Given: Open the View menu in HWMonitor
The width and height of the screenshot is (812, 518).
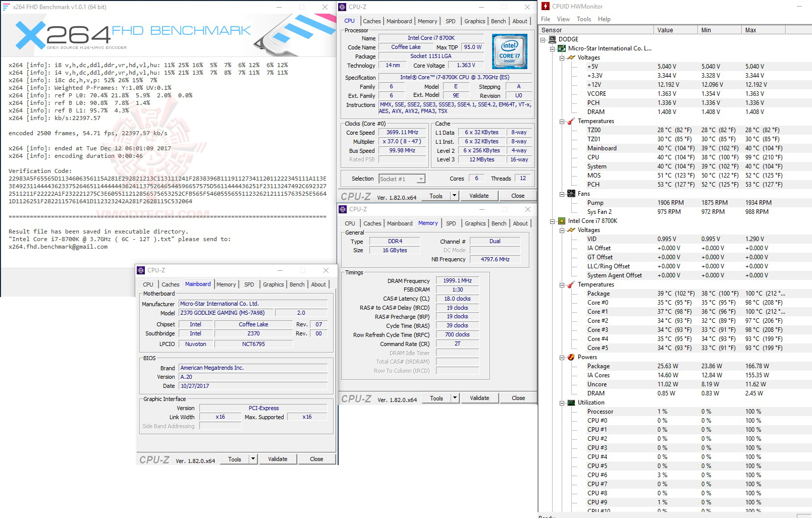Looking at the screenshot, I should 563,19.
